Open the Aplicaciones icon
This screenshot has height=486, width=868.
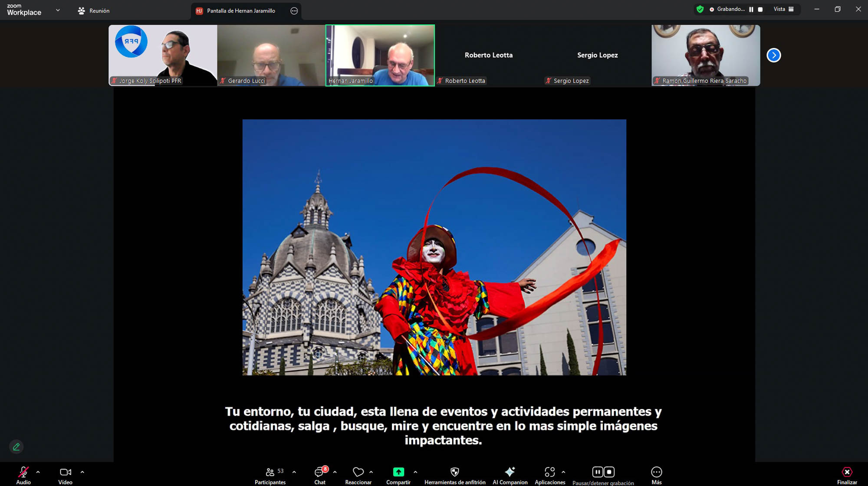[x=549, y=472]
